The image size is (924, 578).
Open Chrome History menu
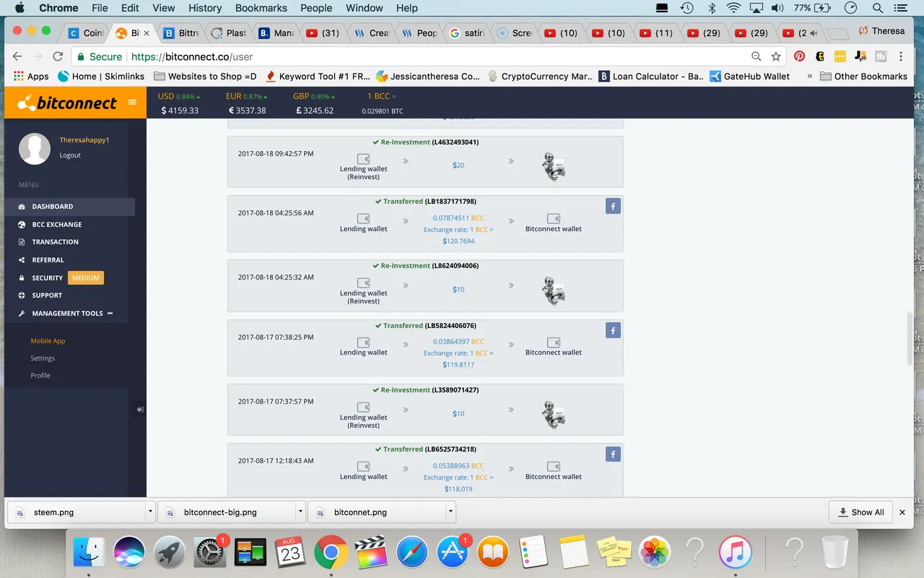(x=205, y=8)
